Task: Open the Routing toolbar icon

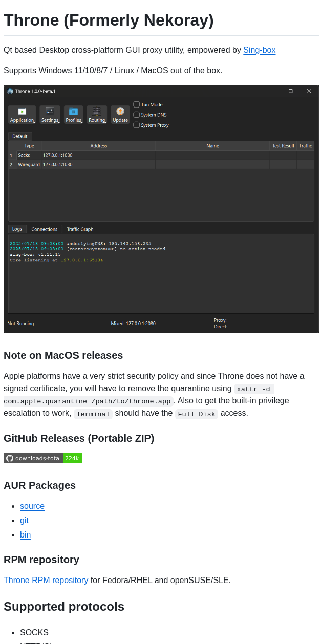Action: (x=96, y=112)
